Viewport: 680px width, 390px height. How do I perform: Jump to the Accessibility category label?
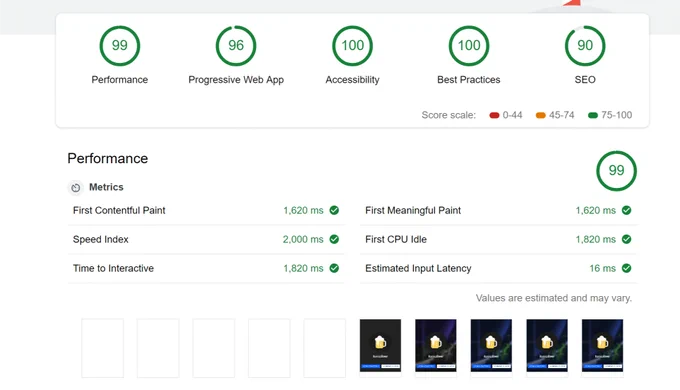point(352,80)
